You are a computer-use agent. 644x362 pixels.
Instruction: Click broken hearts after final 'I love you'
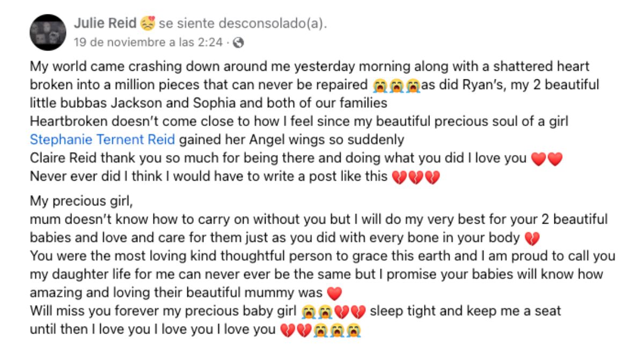pos(295,330)
